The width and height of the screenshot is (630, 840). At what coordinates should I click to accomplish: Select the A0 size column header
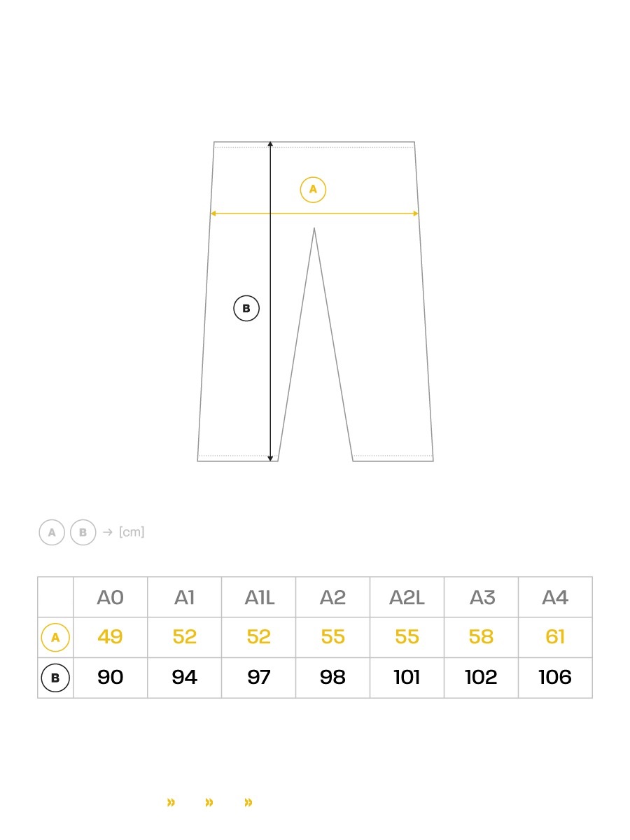(x=110, y=598)
